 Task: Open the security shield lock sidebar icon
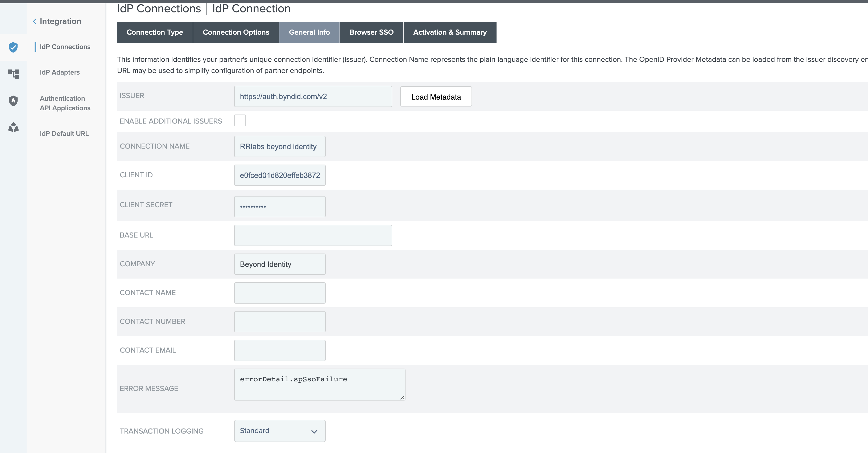13,100
